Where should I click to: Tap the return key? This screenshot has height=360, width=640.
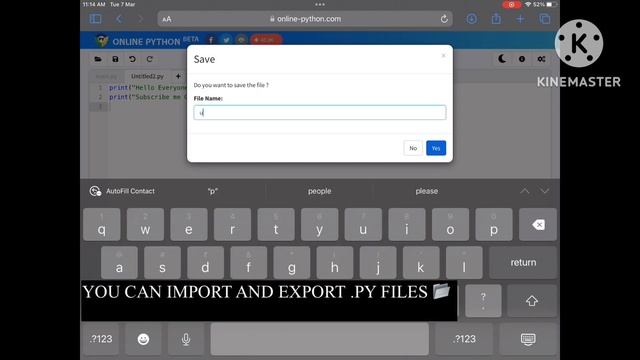(x=523, y=262)
